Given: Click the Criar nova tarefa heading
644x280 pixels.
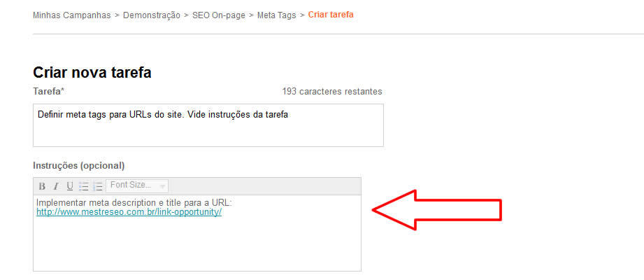Looking at the screenshot, I should (x=92, y=72).
